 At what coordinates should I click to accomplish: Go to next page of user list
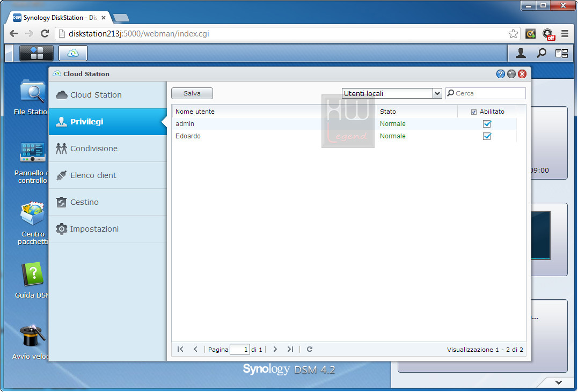coord(275,349)
